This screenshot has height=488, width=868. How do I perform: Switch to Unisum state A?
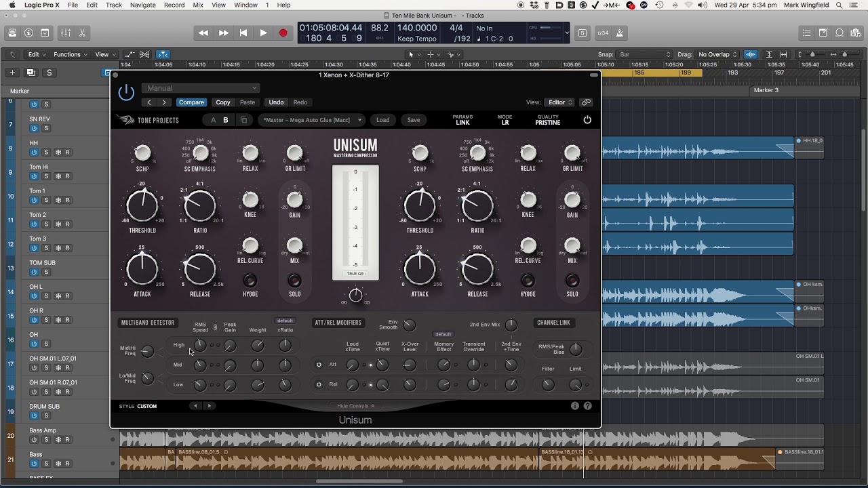tap(214, 120)
